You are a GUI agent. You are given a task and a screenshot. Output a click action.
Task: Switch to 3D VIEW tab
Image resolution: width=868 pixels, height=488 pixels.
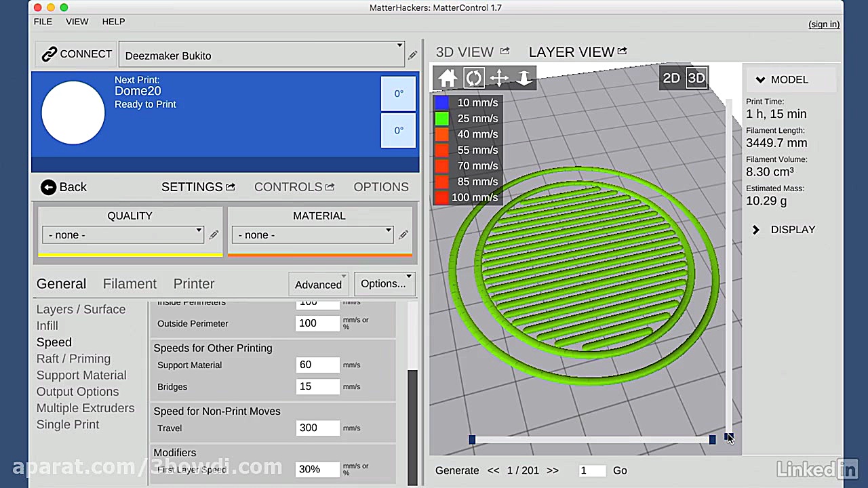pyautogui.click(x=465, y=52)
